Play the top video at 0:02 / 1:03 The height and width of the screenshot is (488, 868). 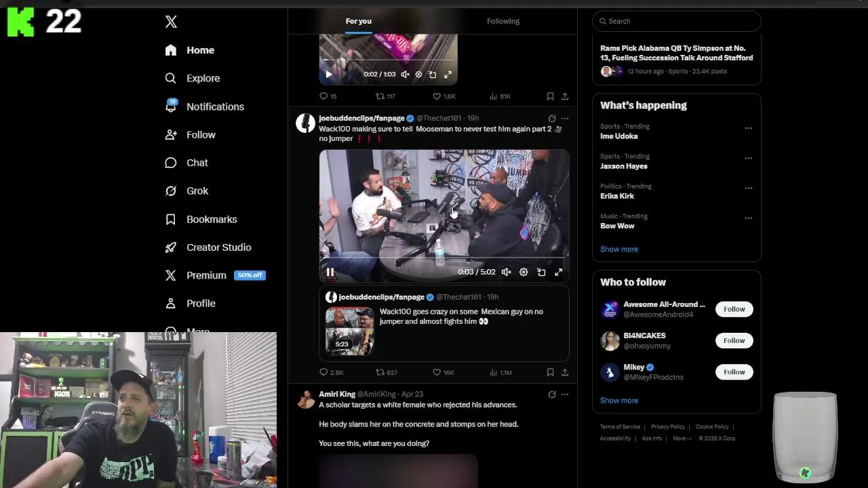coord(329,75)
